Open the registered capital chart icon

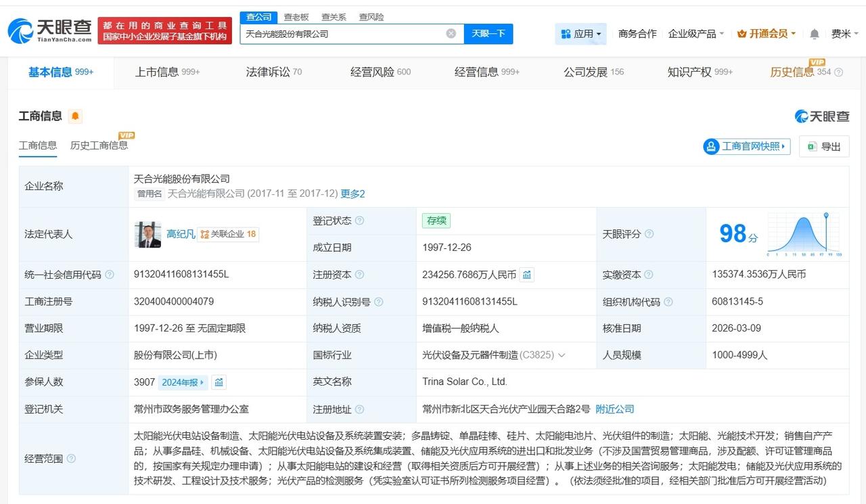pyautogui.click(x=527, y=275)
